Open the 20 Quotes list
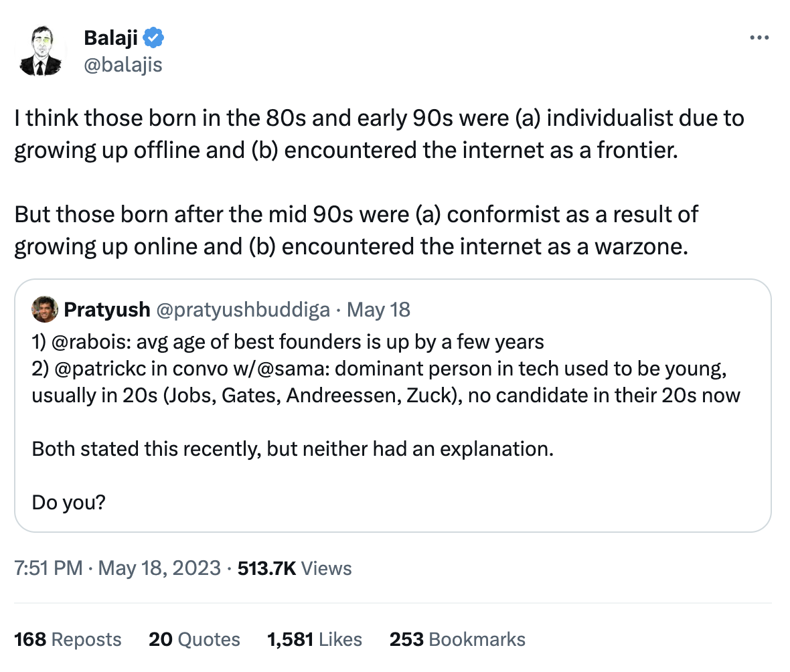Viewport: 790px width, 672px height. (x=194, y=639)
